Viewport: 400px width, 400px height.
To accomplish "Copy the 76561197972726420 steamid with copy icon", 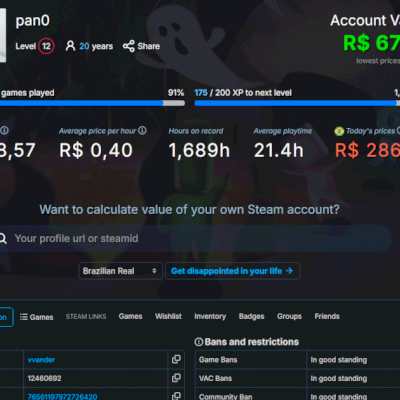I will 176,396.
